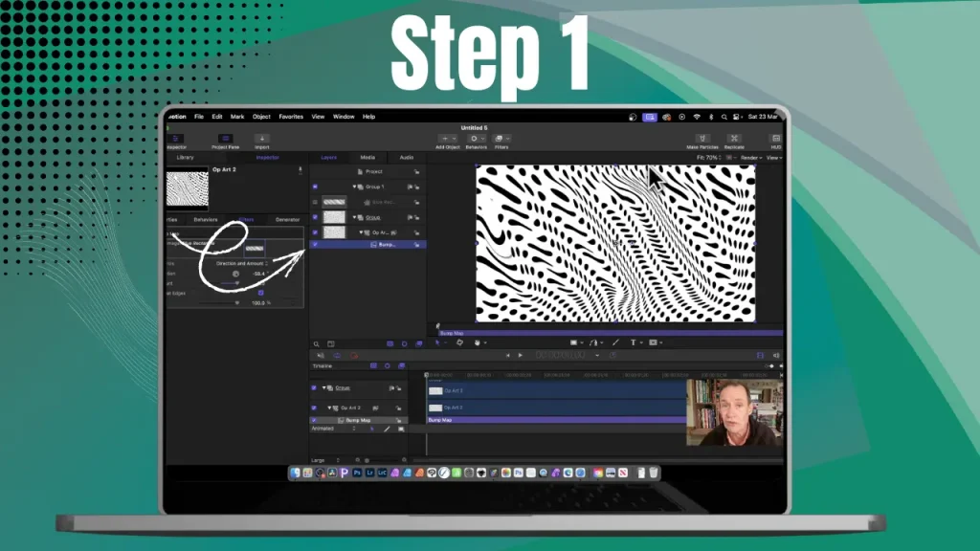Click the Bluetooth icon in menu bar
The width and height of the screenshot is (980, 551).
711,117
